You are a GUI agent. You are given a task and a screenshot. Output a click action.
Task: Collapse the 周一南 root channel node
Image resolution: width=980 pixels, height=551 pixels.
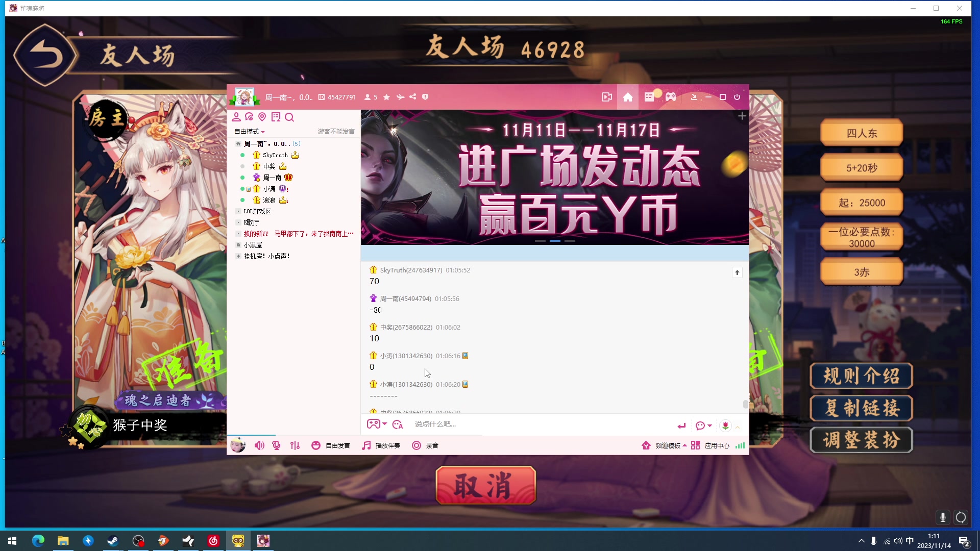click(x=238, y=144)
